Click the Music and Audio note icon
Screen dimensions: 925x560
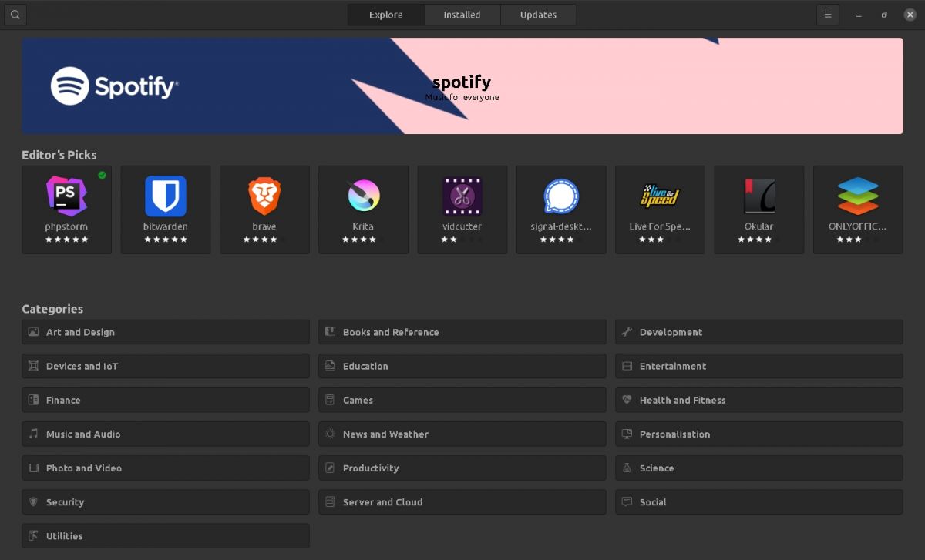[x=33, y=434]
